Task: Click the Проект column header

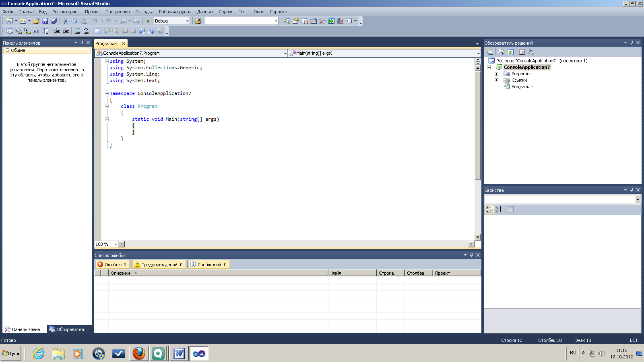Action: 457,273
